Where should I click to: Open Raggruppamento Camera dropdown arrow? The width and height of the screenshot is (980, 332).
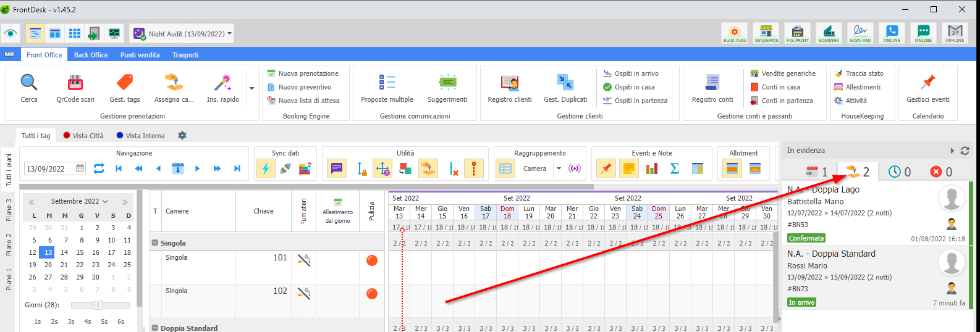(559, 168)
